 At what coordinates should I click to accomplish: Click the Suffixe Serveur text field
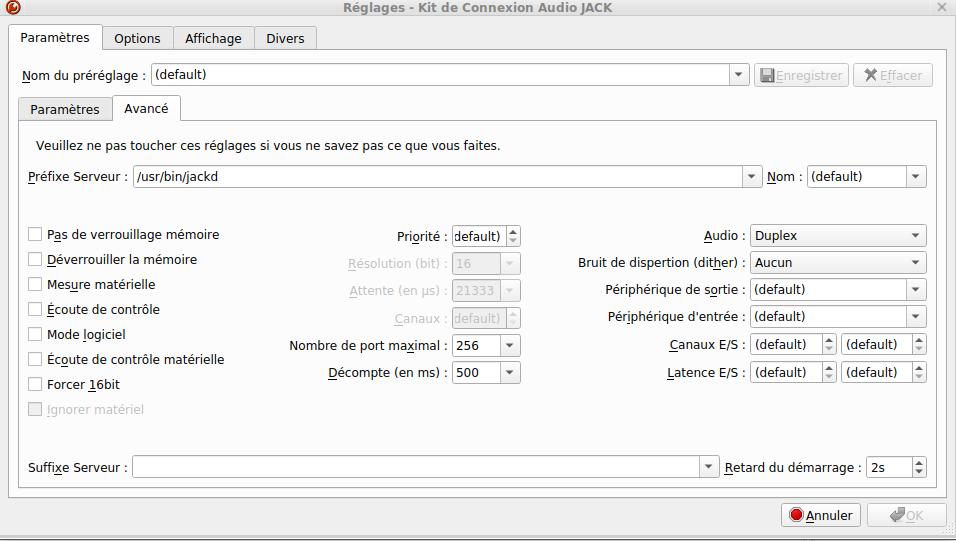pos(416,467)
